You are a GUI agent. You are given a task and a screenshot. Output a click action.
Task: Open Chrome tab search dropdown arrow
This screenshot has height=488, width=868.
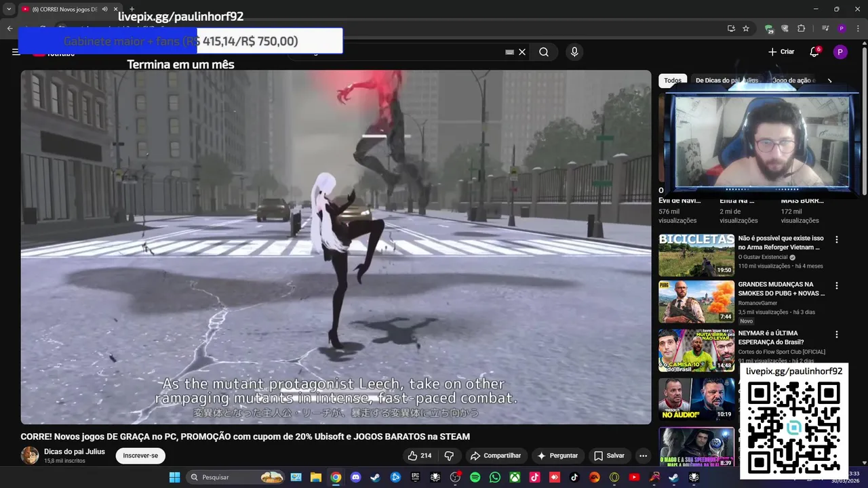9,9
